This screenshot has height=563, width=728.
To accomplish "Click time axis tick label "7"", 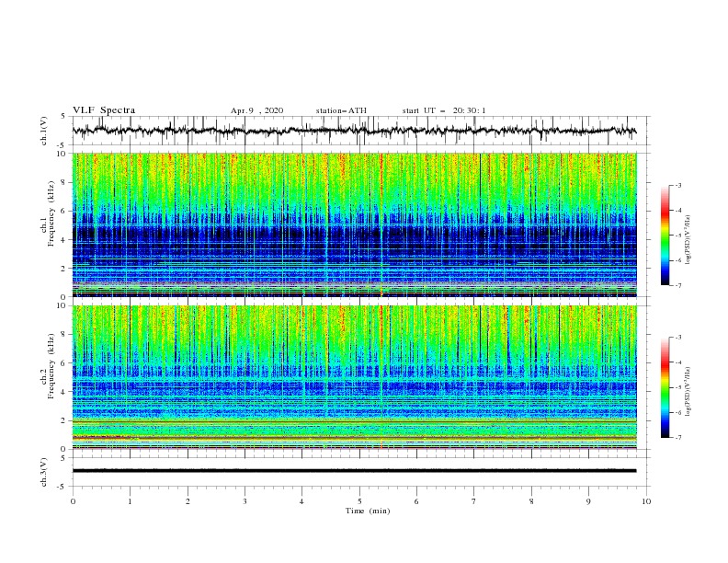I will 474,501.
